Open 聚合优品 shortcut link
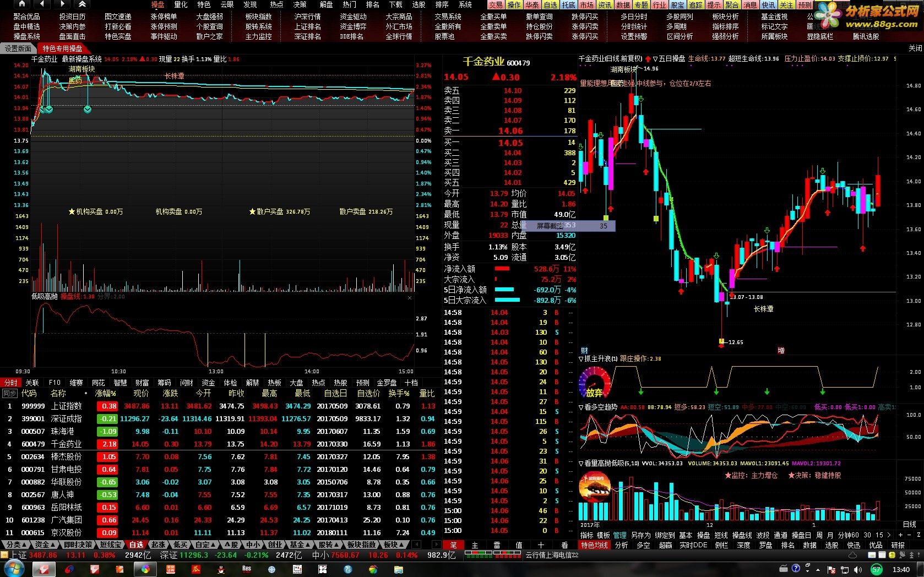This screenshot has width=924, height=577. tap(26, 17)
